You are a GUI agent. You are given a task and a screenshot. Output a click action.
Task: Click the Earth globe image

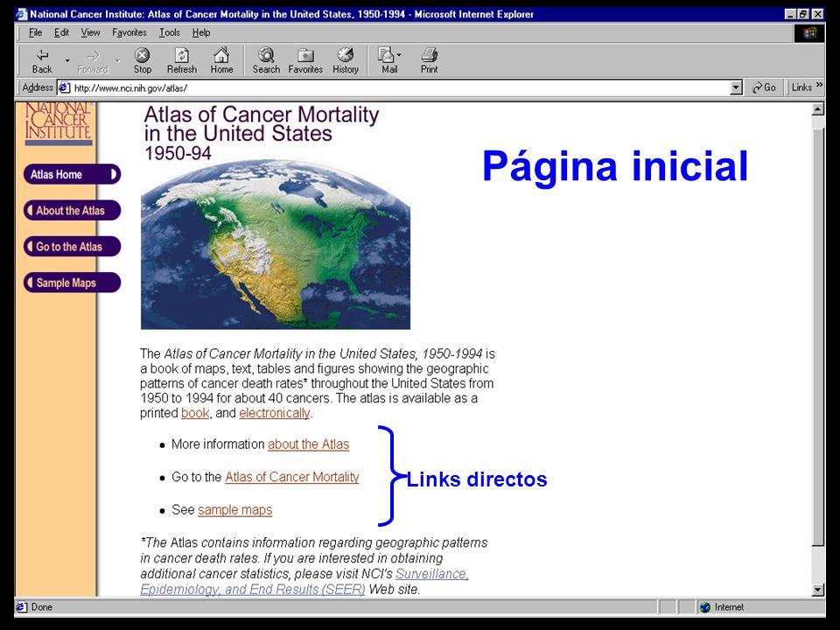276,244
